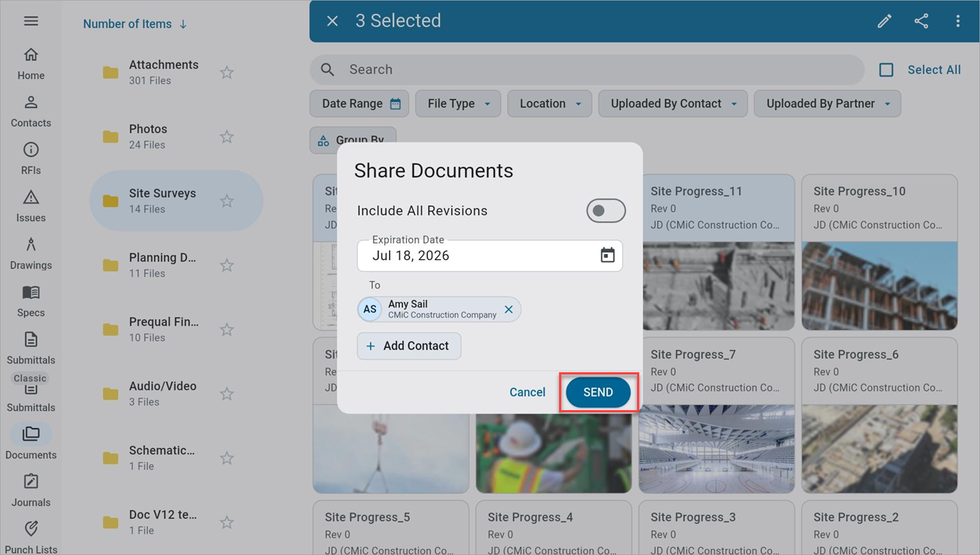Select the Site Progress_3 card
Screen dimensions: 980x555
716,528
